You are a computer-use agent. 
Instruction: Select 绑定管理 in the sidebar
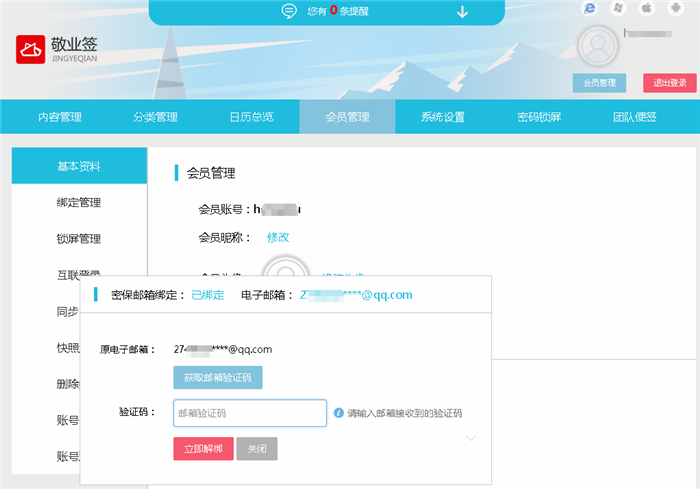(79, 203)
